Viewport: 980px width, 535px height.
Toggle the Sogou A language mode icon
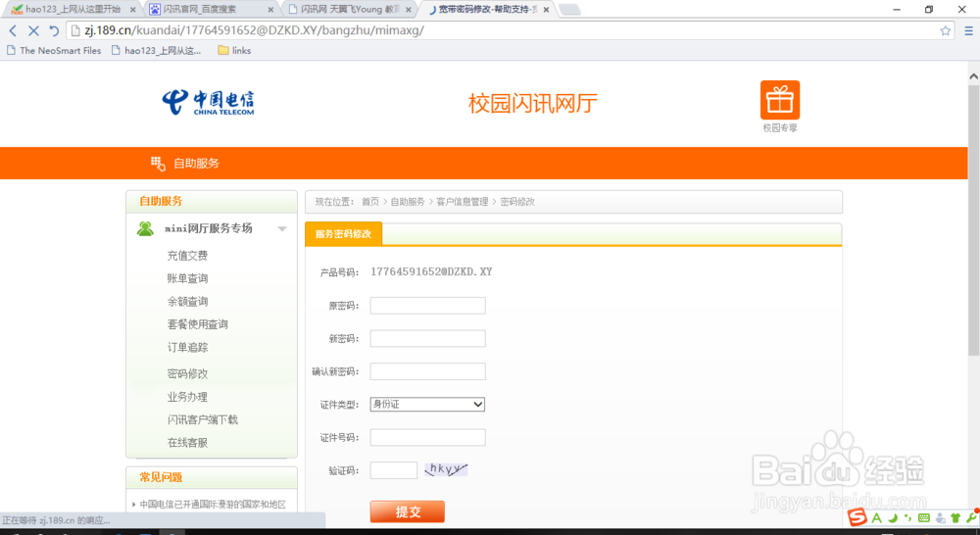pyautogui.click(x=876, y=517)
